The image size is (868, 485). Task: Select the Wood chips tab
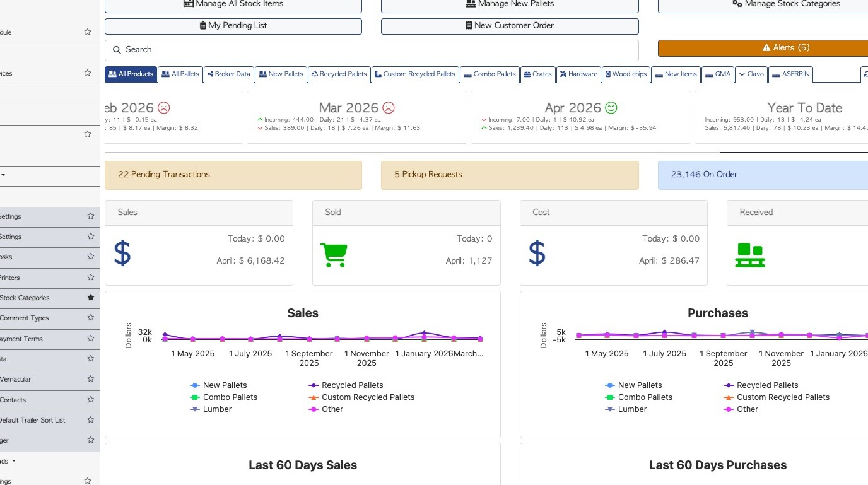click(626, 74)
